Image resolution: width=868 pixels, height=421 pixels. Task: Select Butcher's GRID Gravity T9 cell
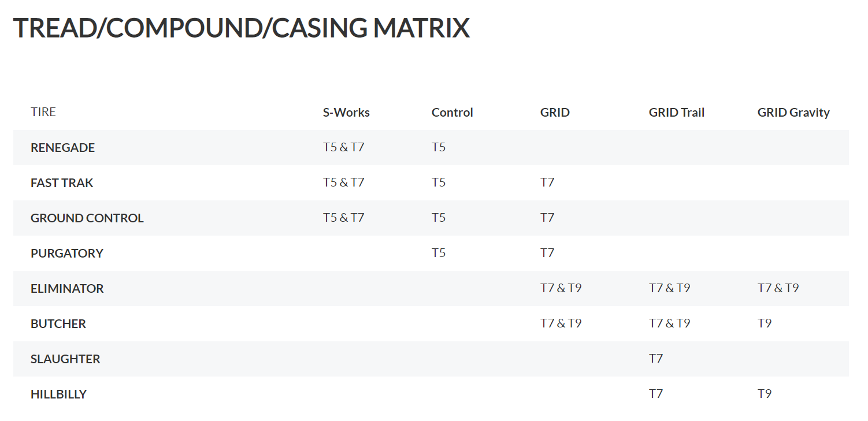[765, 323]
